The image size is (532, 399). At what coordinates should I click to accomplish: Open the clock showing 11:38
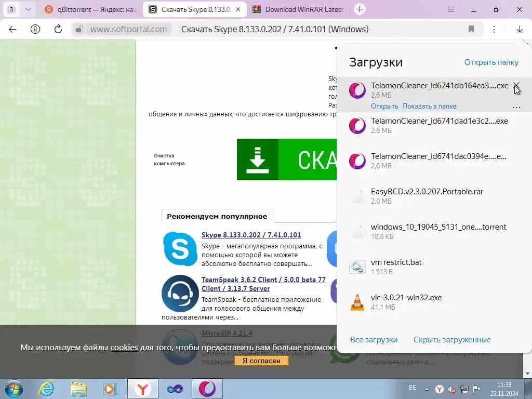point(504,389)
